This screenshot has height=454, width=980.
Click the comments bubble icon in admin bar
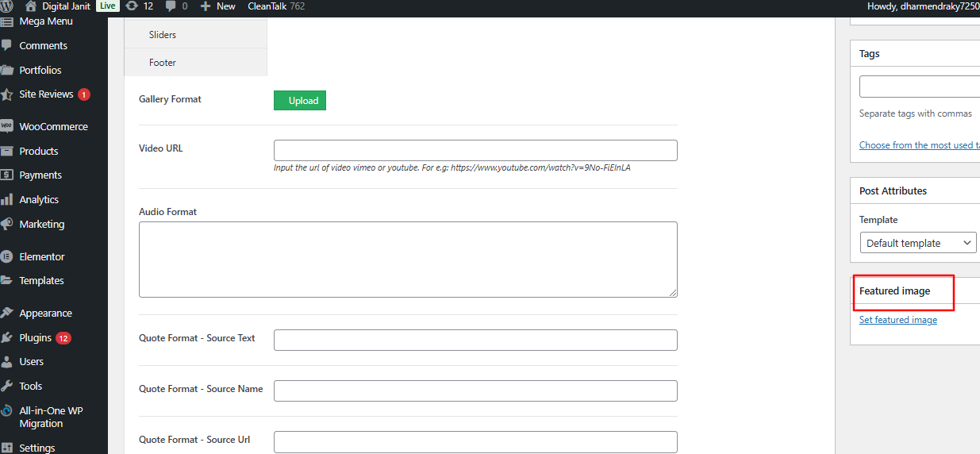pos(171,6)
